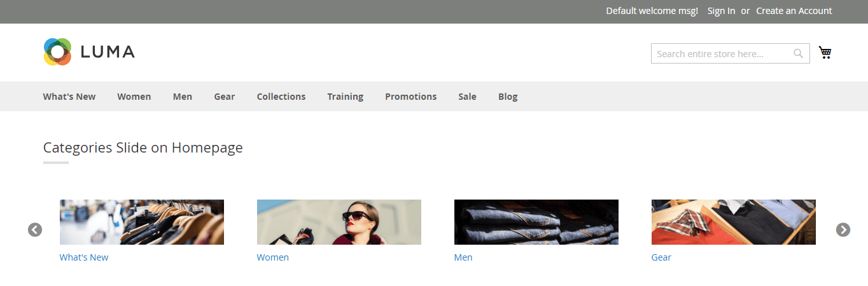The height and width of the screenshot is (286, 868).
Task: Click the Luma logo icon
Action: coord(57,51)
